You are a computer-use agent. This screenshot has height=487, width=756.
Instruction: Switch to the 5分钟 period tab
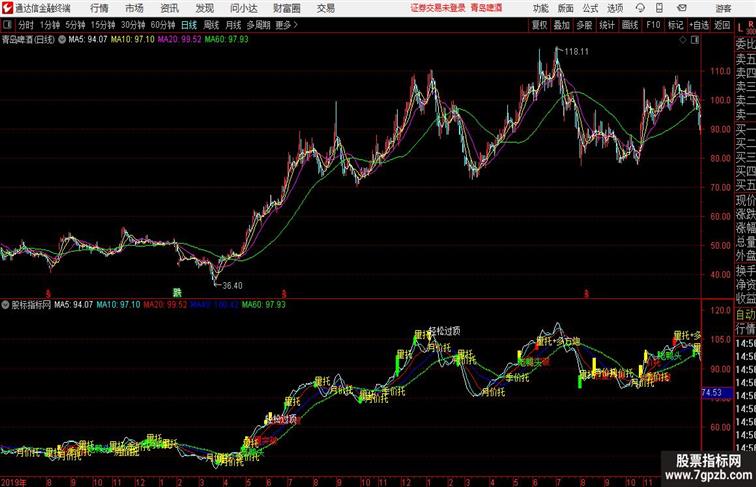pyautogui.click(x=75, y=25)
